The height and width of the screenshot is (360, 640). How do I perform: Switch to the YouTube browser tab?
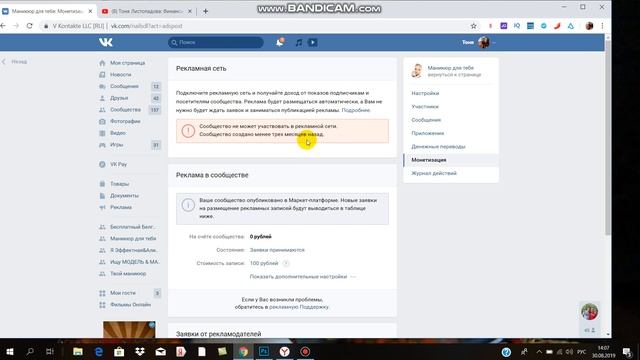pyautogui.click(x=146, y=11)
